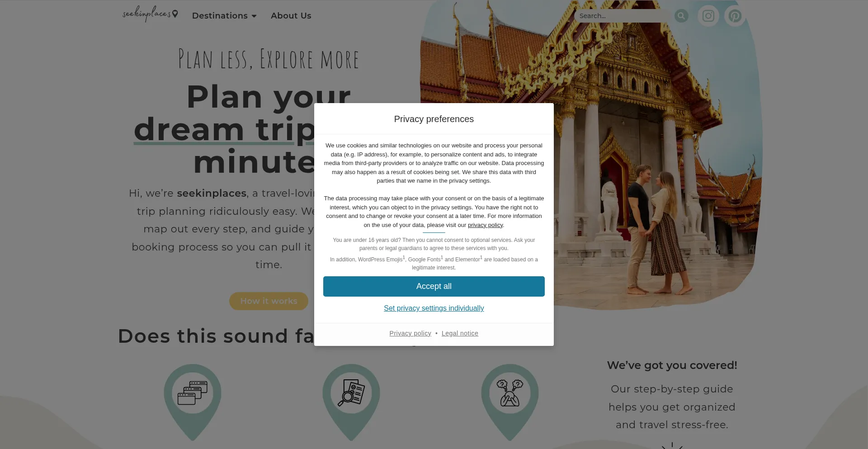Open the Legal notice link
Screen dimensions: 868x449
point(460,333)
